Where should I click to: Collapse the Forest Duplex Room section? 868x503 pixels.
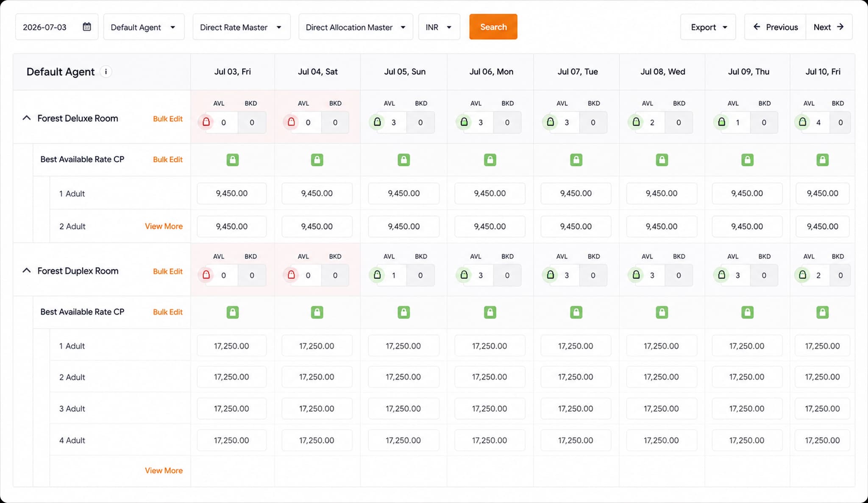tap(26, 271)
